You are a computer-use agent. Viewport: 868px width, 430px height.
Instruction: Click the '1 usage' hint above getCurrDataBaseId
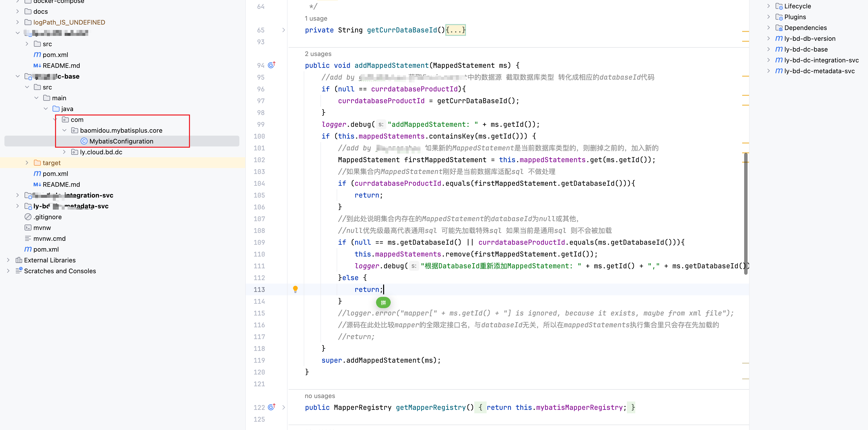click(x=316, y=18)
